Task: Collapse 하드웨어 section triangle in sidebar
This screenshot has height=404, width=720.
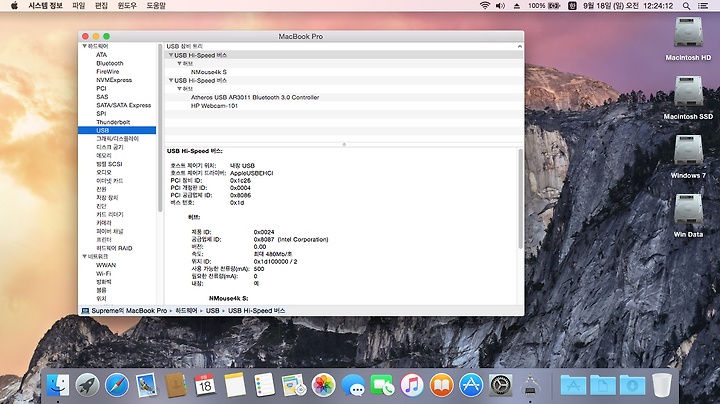Action: click(x=84, y=46)
